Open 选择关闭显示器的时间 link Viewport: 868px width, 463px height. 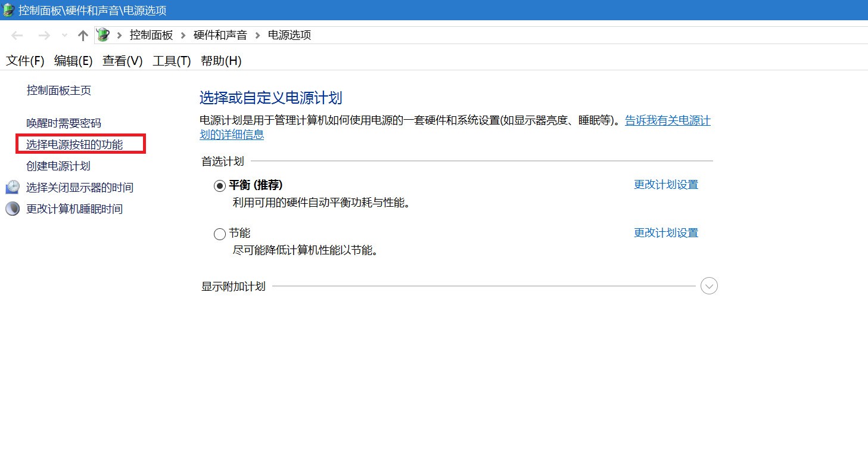[x=80, y=188]
